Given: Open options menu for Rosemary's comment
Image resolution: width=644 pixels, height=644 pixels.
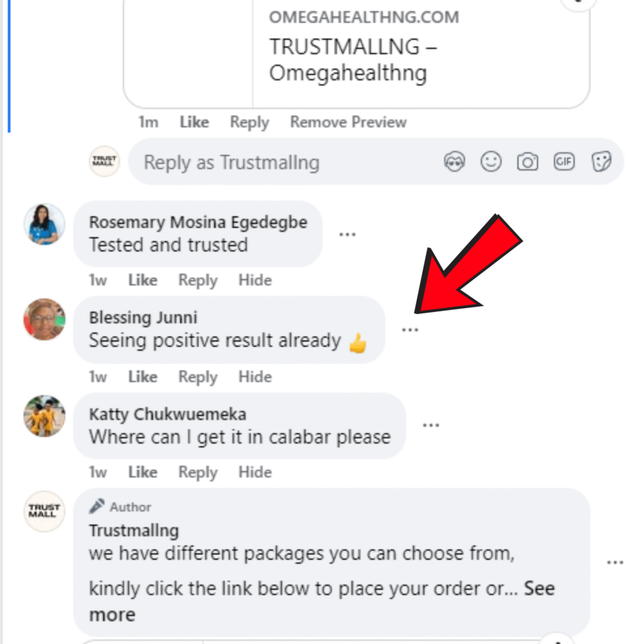Looking at the screenshot, I should tap(347, 235).
